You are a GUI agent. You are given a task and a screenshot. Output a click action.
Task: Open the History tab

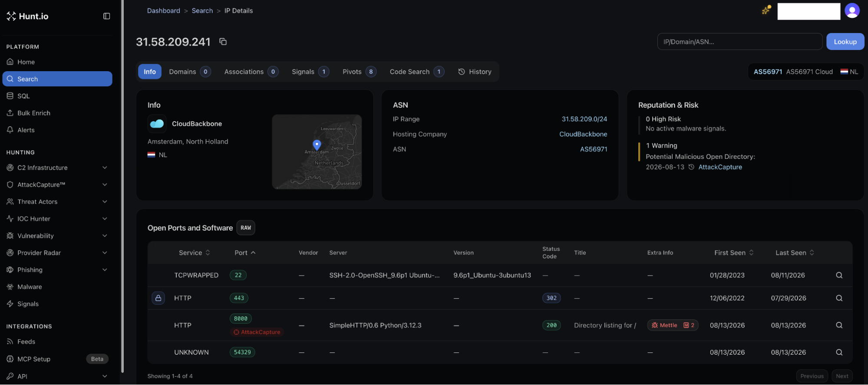(x=475, y=72)
